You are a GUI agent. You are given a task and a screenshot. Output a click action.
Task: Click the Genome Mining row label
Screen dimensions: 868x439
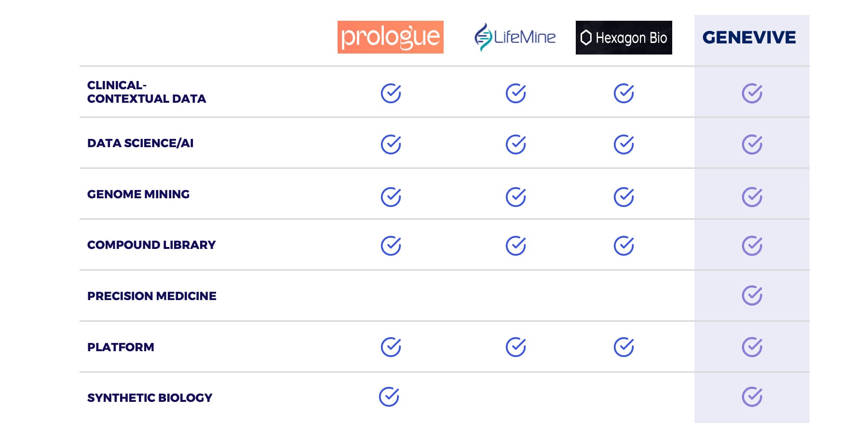pos(138,194)
